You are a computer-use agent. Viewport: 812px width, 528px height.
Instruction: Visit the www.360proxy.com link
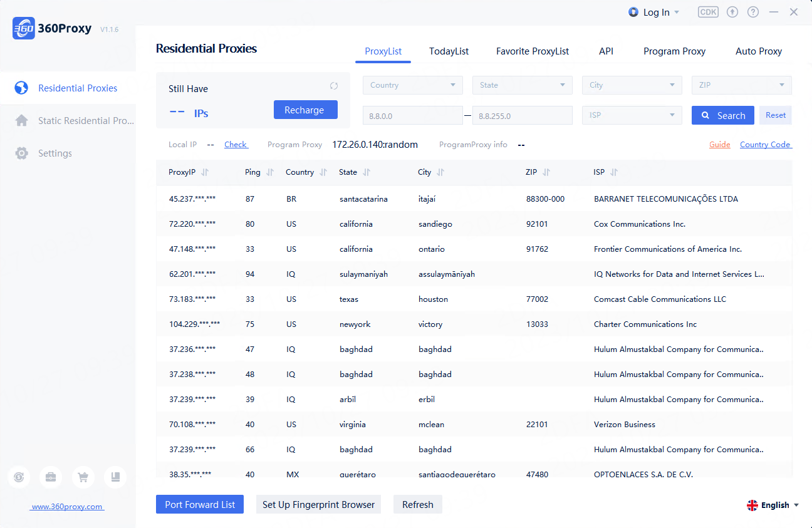tap(67, 507)
